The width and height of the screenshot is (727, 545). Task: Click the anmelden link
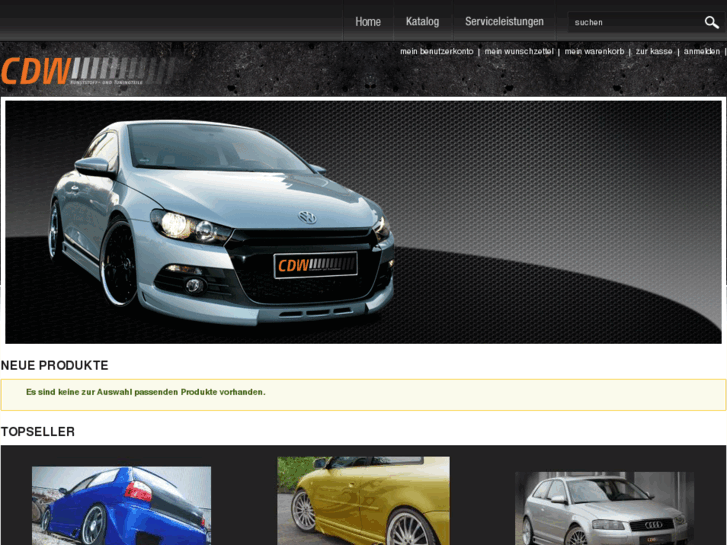701,51
